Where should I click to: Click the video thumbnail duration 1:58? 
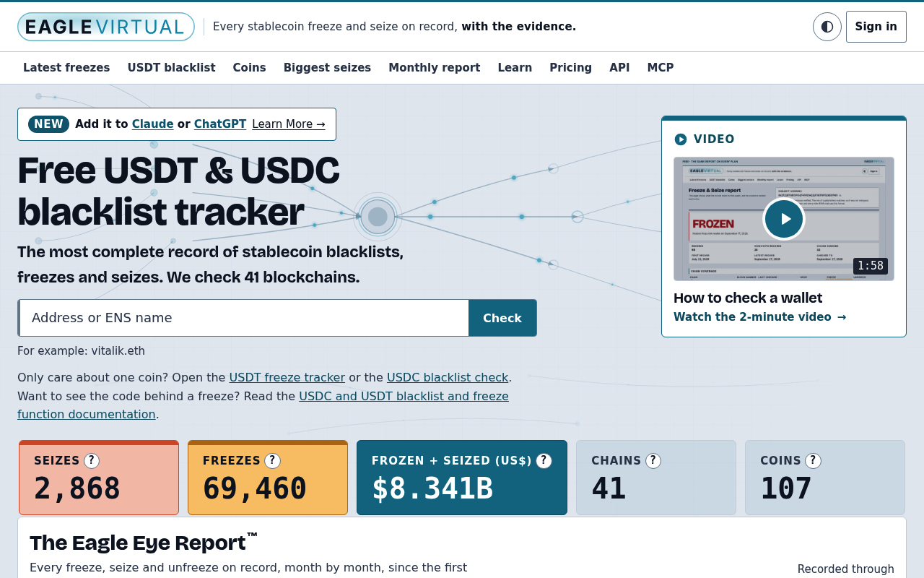[x=871, y=266]
